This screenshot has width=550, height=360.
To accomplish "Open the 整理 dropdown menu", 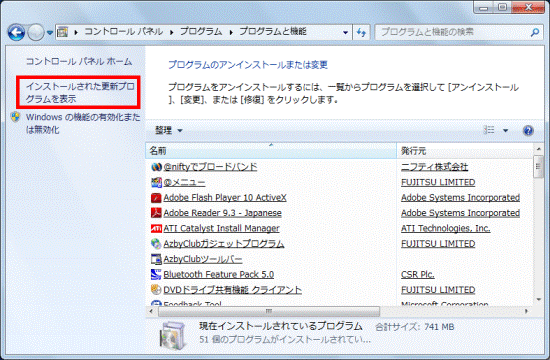I will point(169,131).
